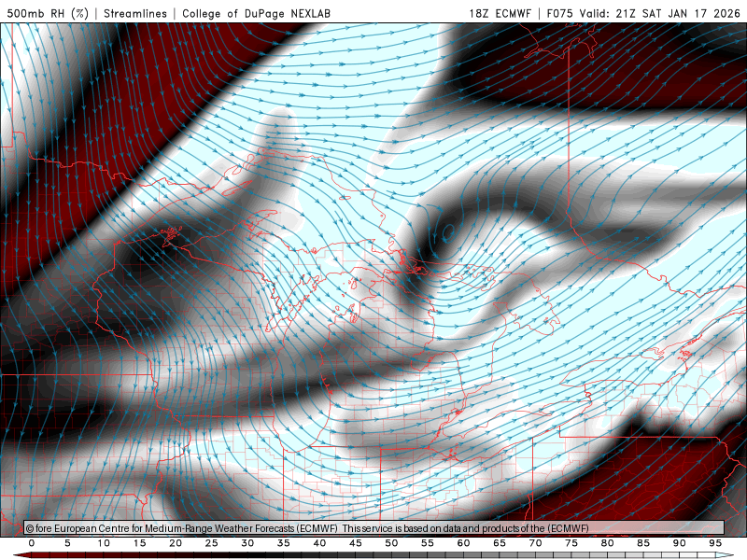Click the "70" value on the color scale
The width and height of the screenshot is (747, 560).
[535, 543]
